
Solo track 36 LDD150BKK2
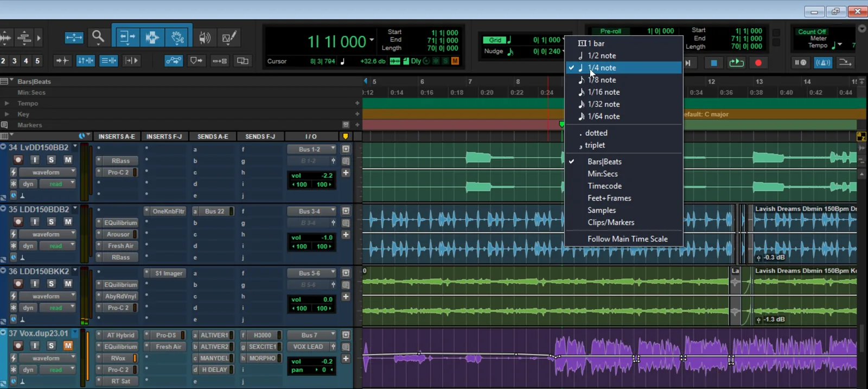click(x=51, y=284)
